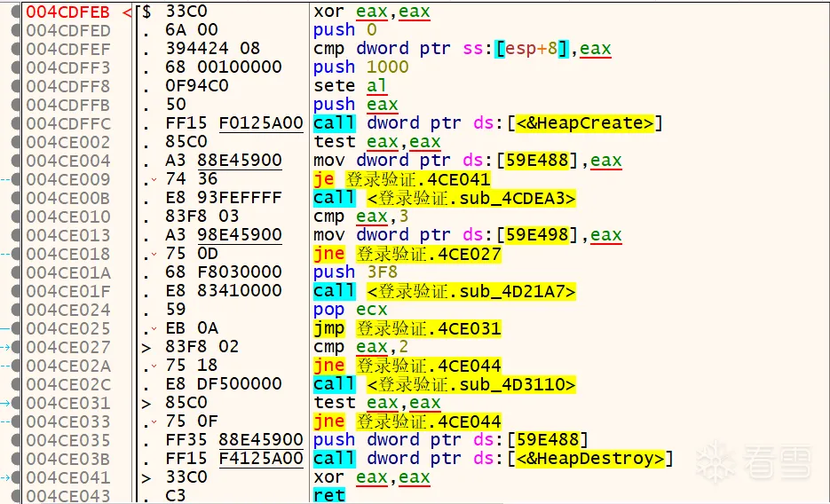Click opcode bytes 74 36
This screenshot has height=504, width=830.
(x=192, y=179)
